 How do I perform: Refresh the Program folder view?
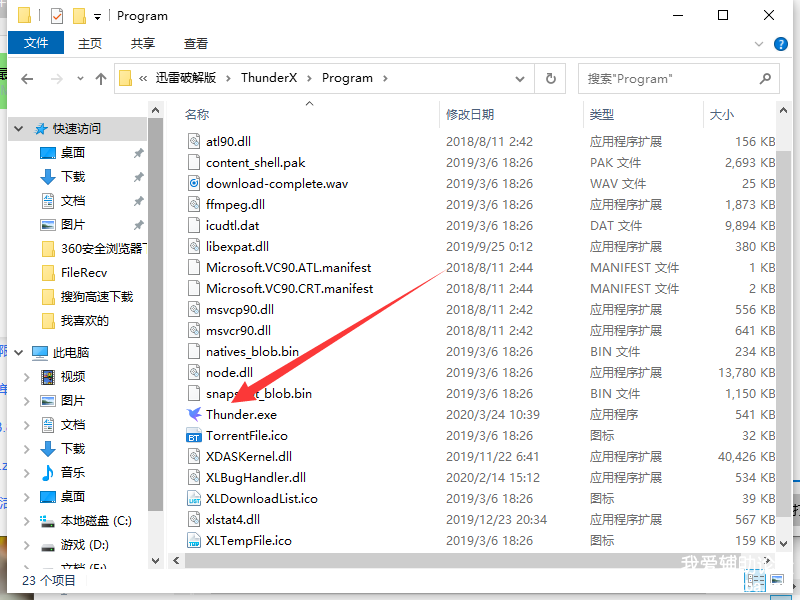(x=551, y=79)
